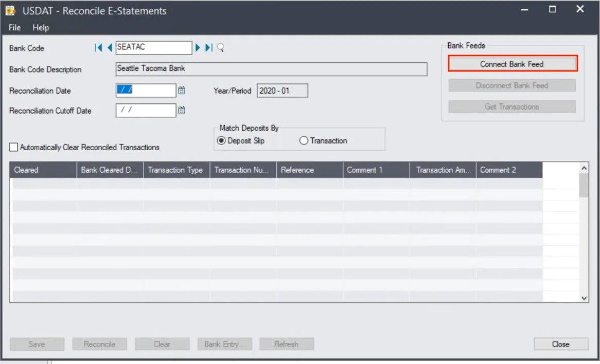
Task: Maximize the Reconcile E-Statements window
Action: pos(552,9)
